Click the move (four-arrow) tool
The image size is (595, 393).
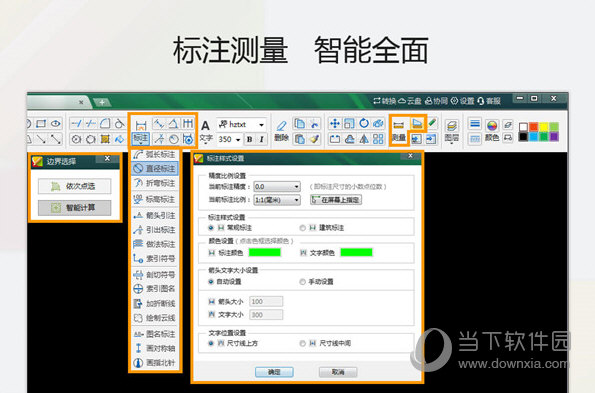point(335,124)
